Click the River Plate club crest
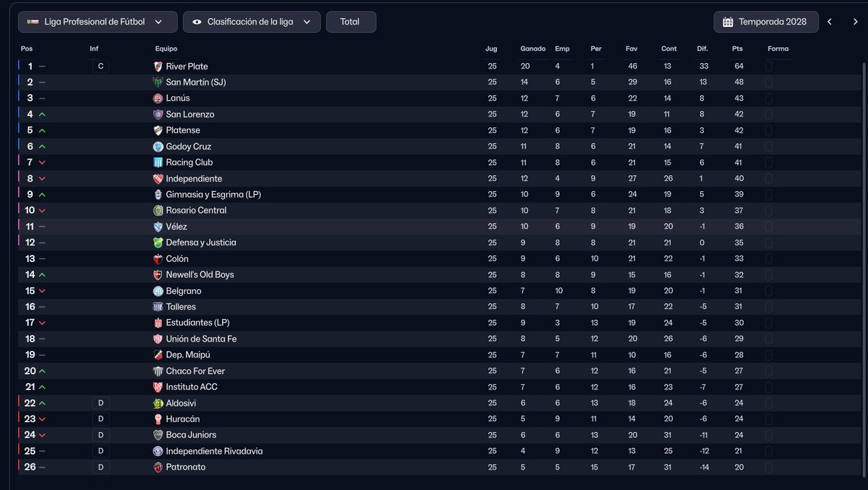This screenshot has width=868, height=490. point(158,67)
